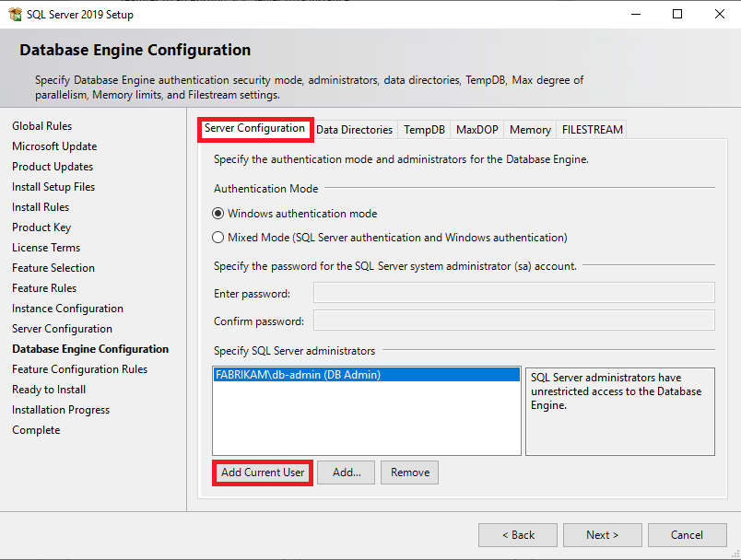Click the Enter password field
The image size is (741, 560).
tap(514, 293)
